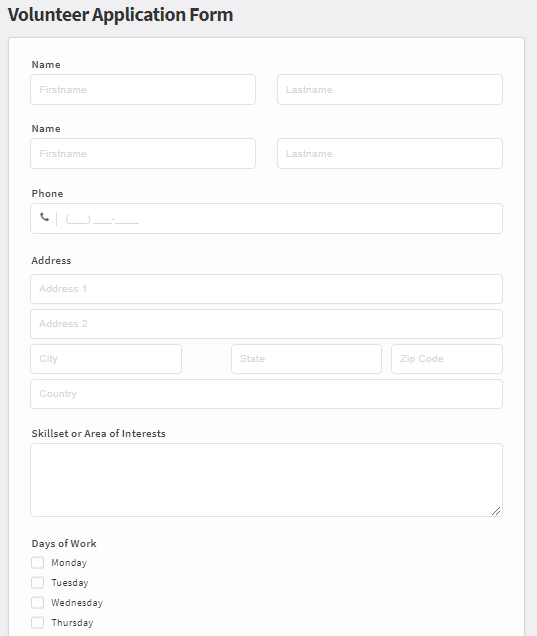Click the Country input field

266,394
